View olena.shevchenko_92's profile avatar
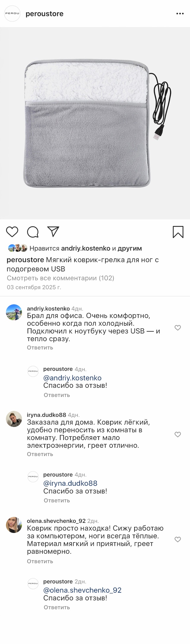The height and width of the screenshot is (644, 190). [x=14, y=525]
